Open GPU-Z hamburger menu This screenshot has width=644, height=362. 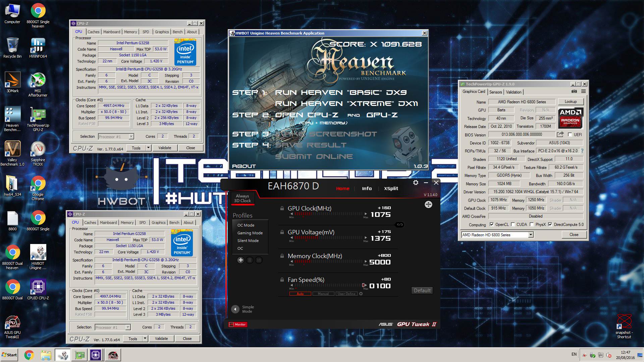584,92
